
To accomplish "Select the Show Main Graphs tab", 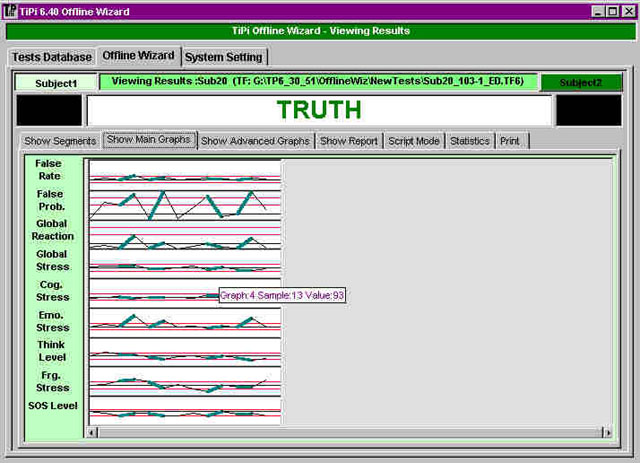I will [x=148, y=140].
